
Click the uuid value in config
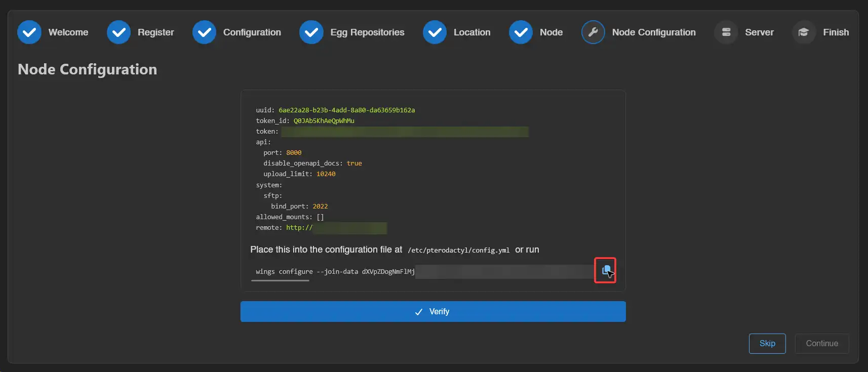(346, 110)
